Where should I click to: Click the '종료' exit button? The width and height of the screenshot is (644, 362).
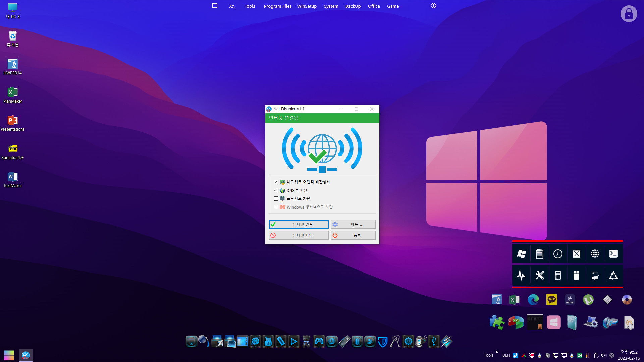click(353, 235)
